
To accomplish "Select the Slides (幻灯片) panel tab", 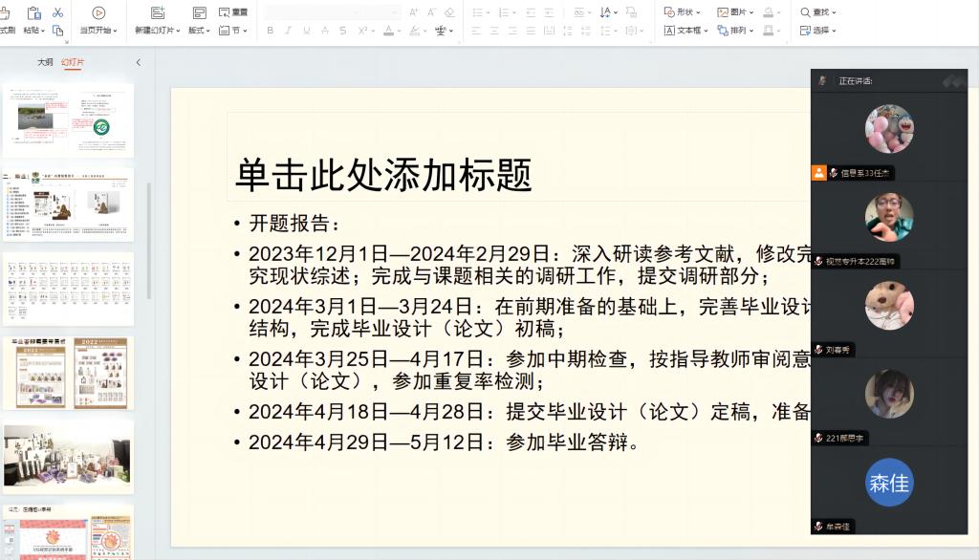I will click(x=73, y=62).
